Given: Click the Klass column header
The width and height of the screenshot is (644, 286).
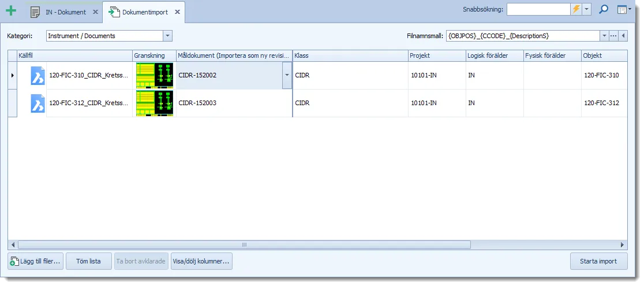Looking at the screenshot, I should point(350,55).
